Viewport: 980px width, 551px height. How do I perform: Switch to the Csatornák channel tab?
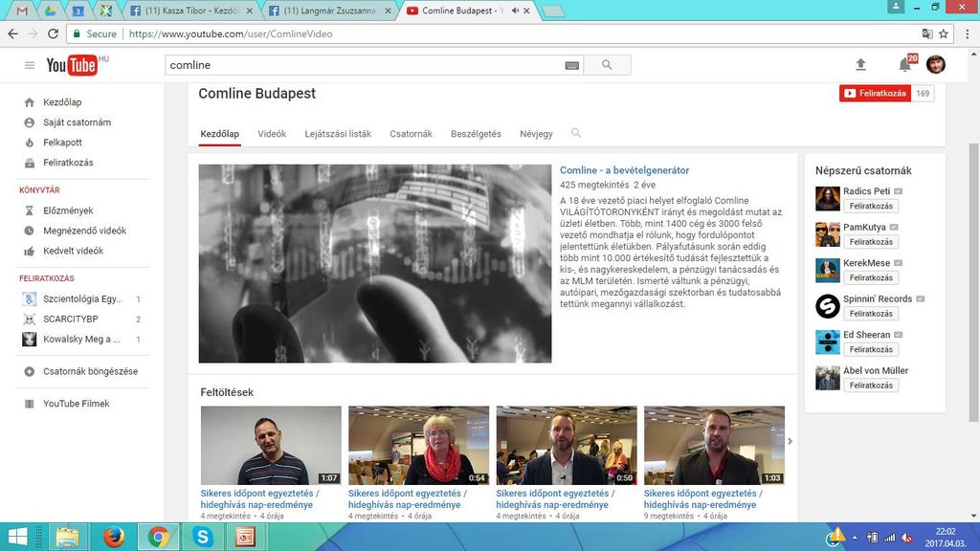411,134
